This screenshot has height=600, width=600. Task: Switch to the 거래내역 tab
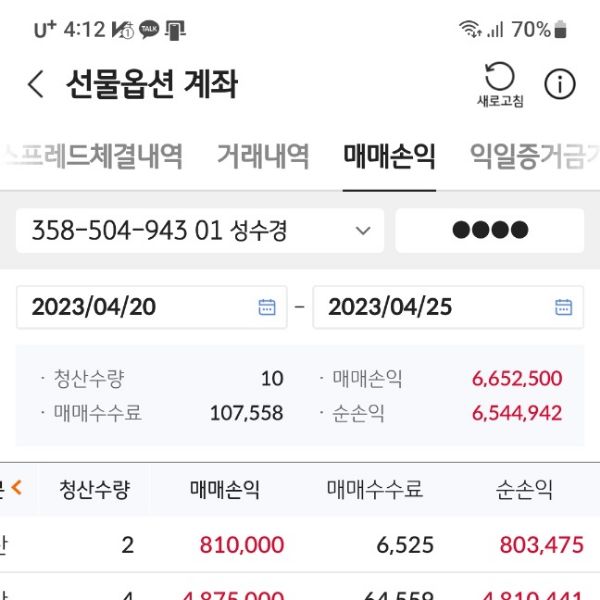pos(263,155)
